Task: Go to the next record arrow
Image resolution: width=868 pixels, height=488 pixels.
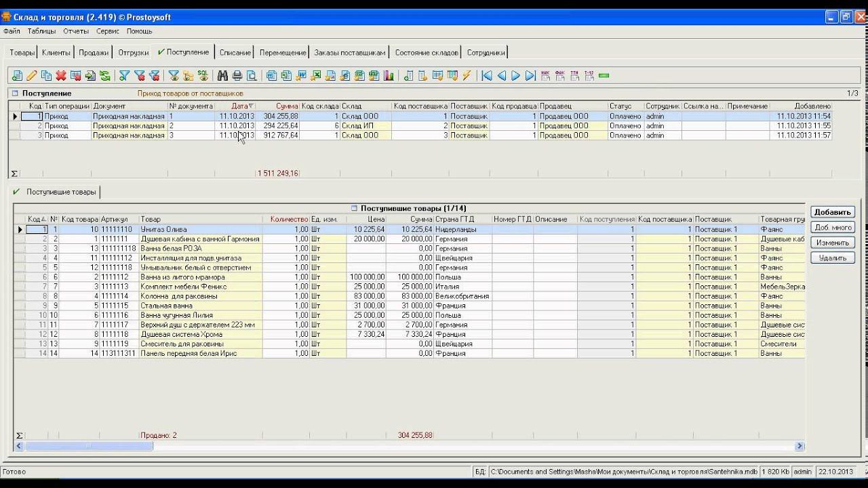Action: 516,76
